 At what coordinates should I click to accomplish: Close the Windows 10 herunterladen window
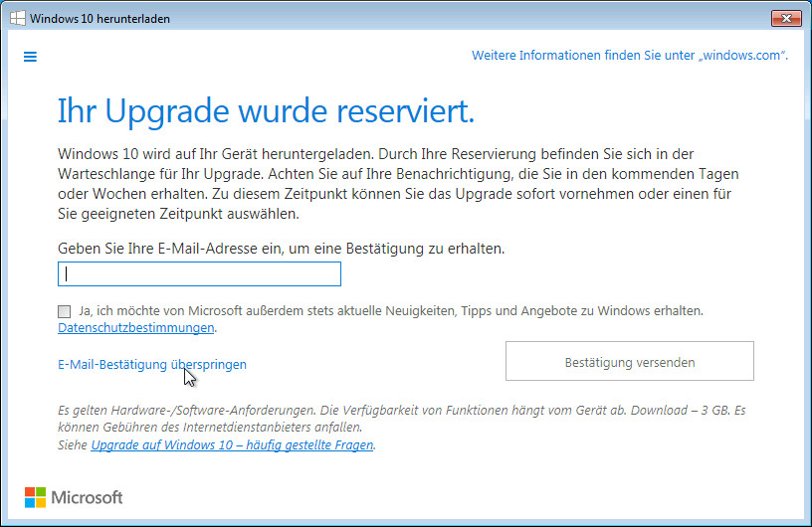point(786,18)
